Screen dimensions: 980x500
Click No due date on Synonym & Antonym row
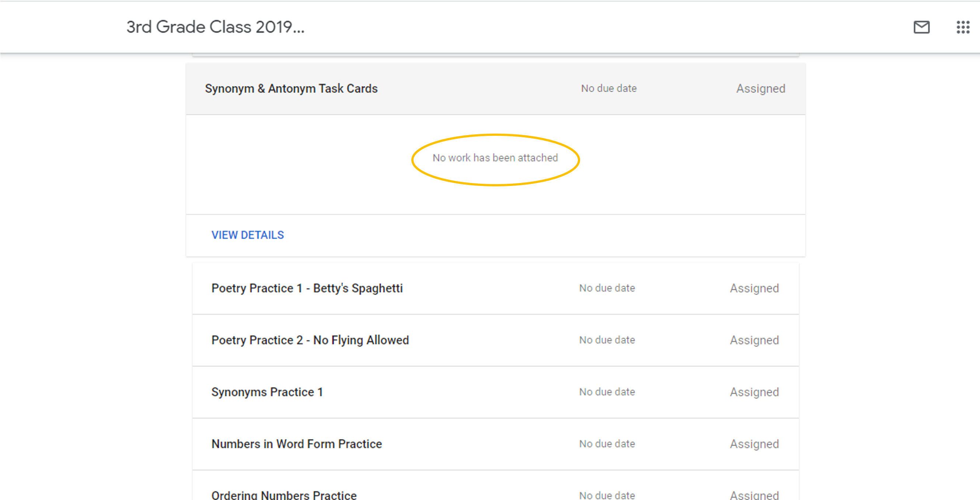[608, 88]
